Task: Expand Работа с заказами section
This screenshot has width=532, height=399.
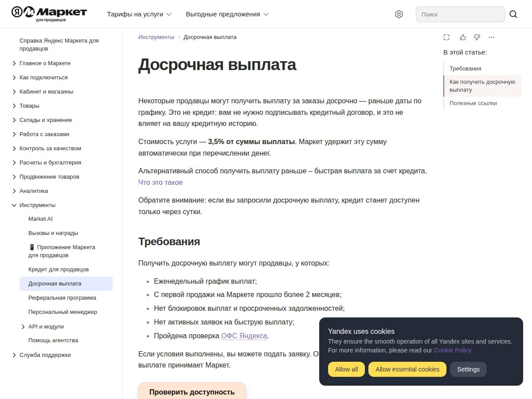Action: tap(14, 134)
